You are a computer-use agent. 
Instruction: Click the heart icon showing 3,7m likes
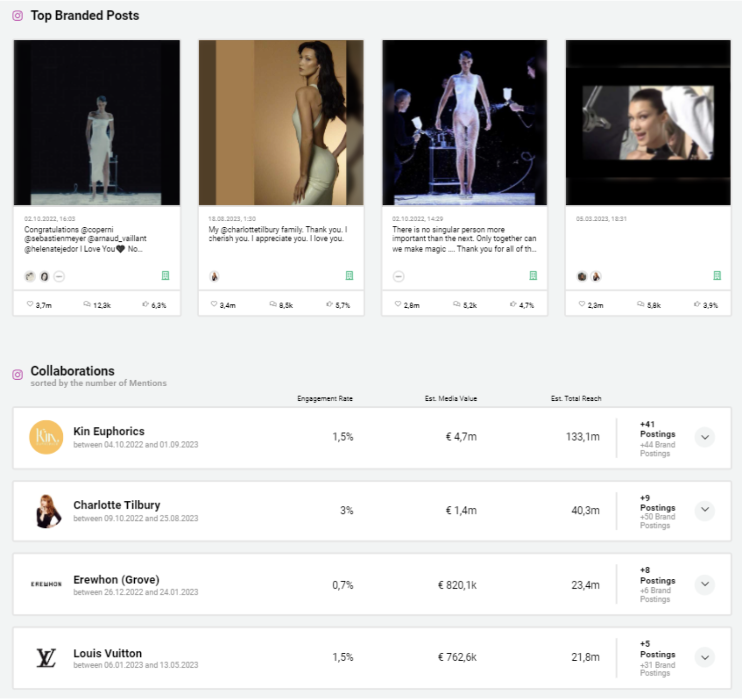point(30,304)
